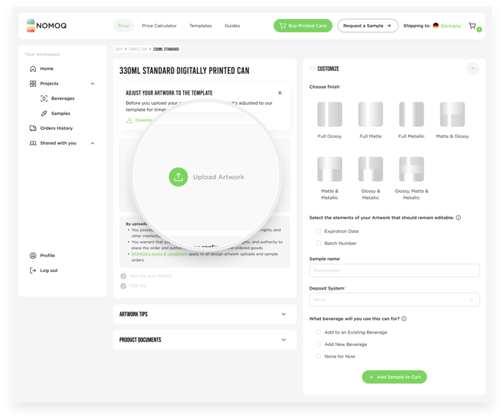
Task: Choose the Full Metallic finish
Action: [x=412, y=114]
